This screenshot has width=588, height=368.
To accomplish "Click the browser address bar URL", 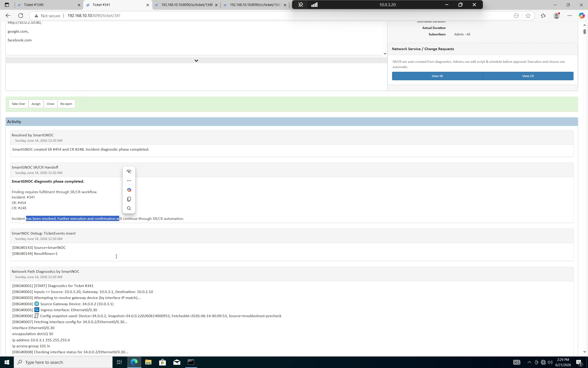I will point(94,16).
